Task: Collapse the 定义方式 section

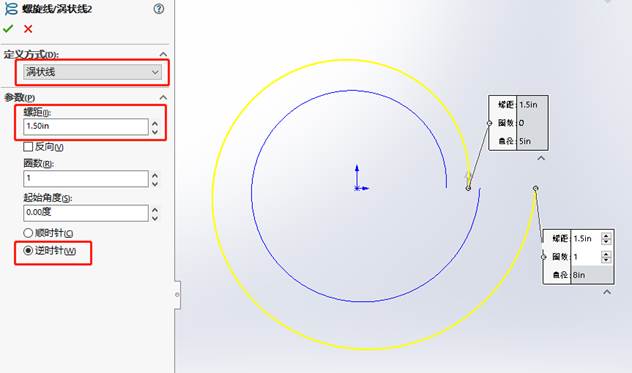Action: (x=163, y=54)
